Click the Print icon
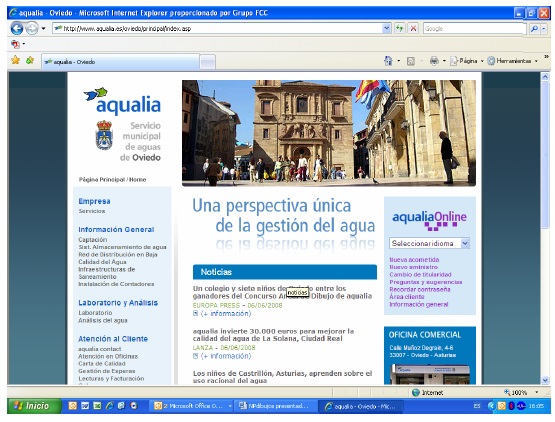This screenshot has width=555, height=422. click(434, 61)
